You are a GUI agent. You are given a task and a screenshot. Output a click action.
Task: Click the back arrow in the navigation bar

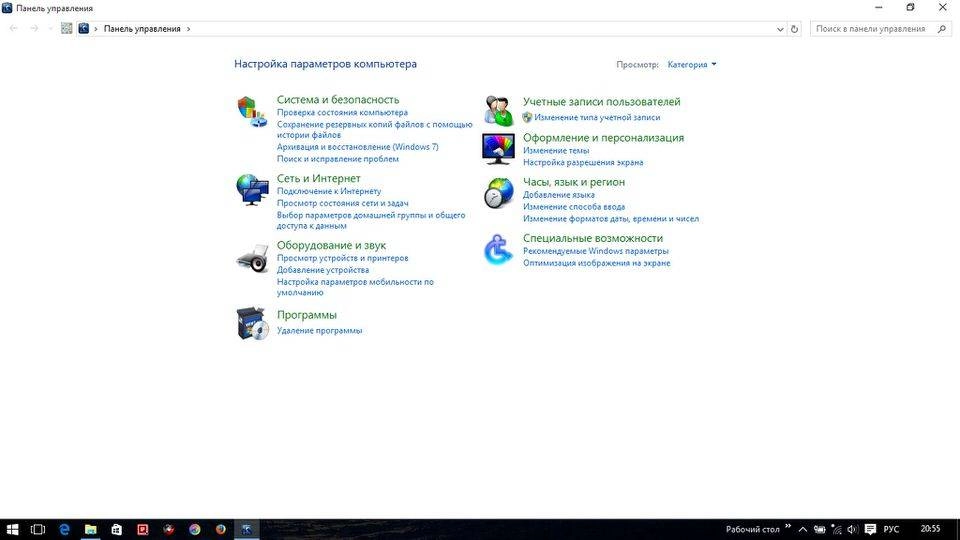(x=13, y=29)
